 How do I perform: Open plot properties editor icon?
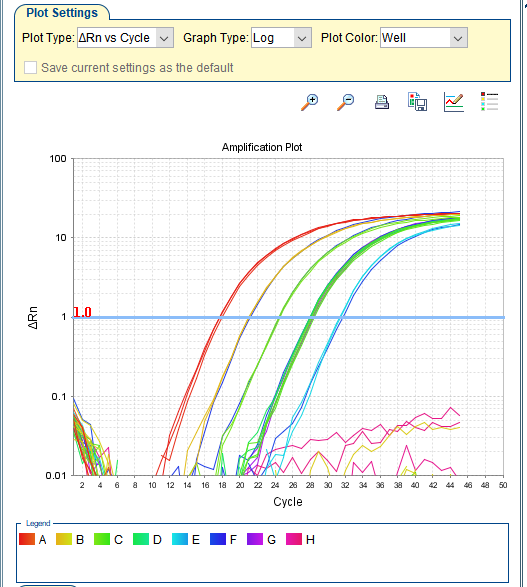coord(454,102)
